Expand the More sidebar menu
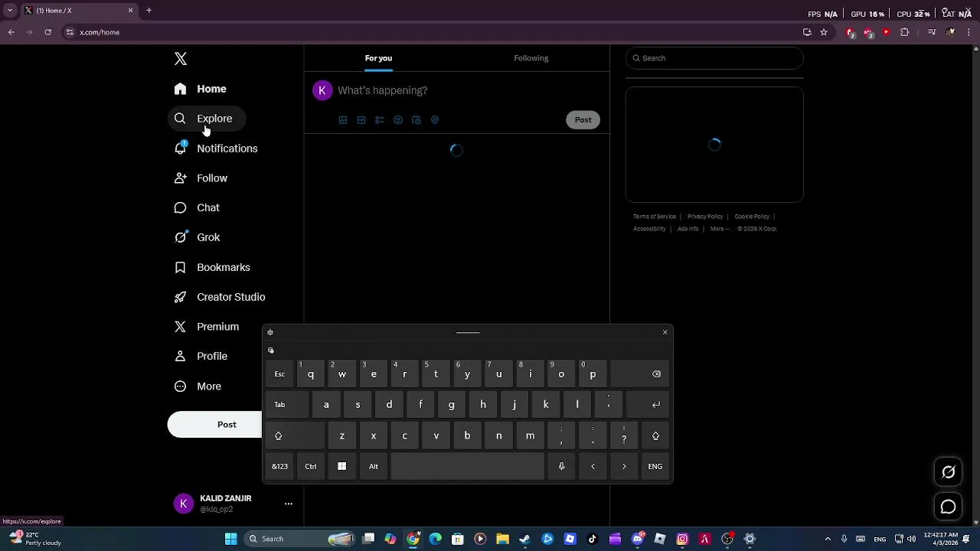 point(198,386)
